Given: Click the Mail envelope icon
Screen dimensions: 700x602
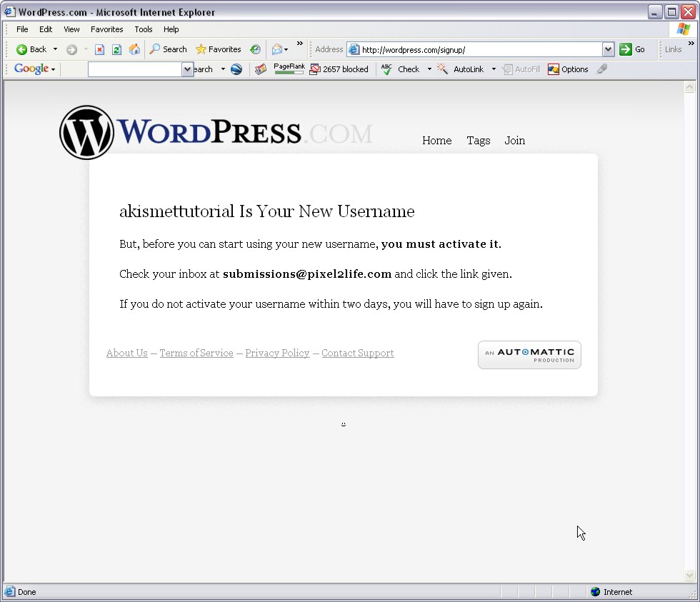Looking at the screenshot, I should 277,49.
